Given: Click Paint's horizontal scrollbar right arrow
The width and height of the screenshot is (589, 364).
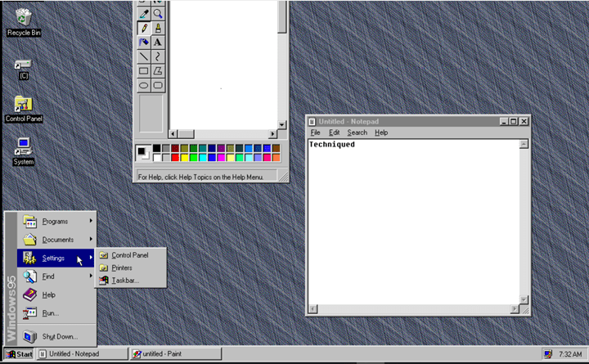Looking at the screenshot, I should (273, 133).
